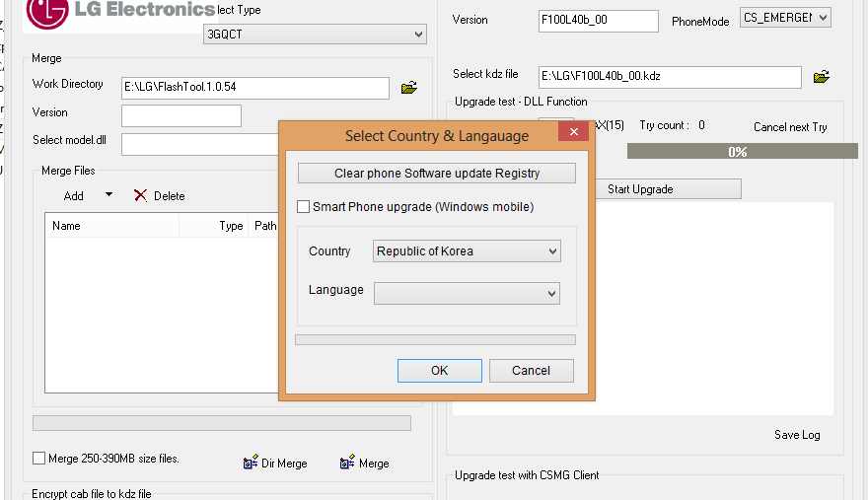Click the red X Delete icon

[x=141, y=195]
